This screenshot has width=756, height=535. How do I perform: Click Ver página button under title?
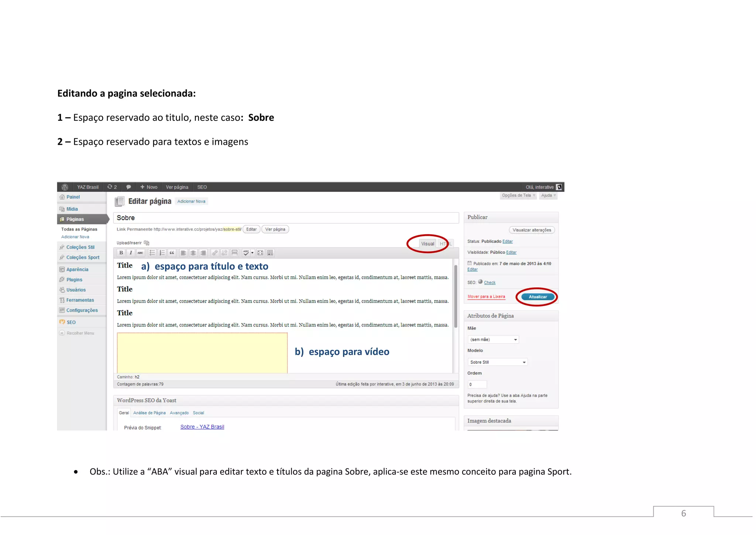275,229
